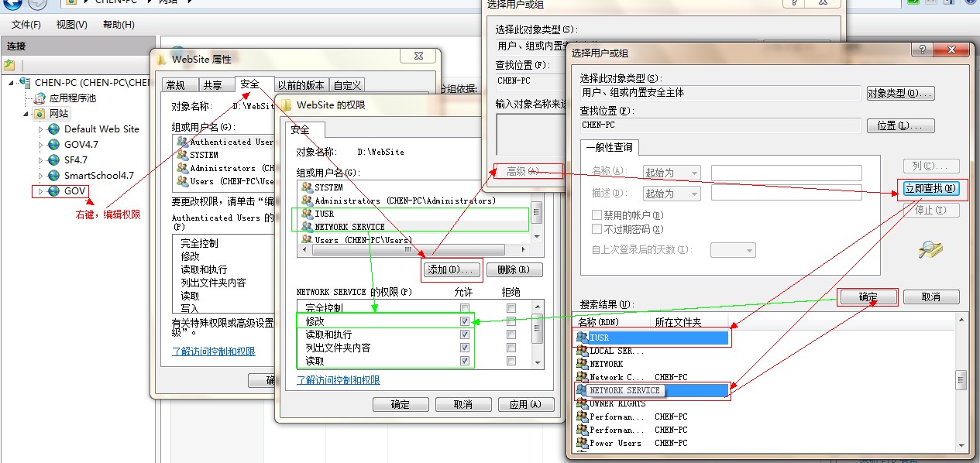This screenshot has width=980, height=463.
Task: Open the 名称 起始为 dropdown
Action: coord(671,173)
